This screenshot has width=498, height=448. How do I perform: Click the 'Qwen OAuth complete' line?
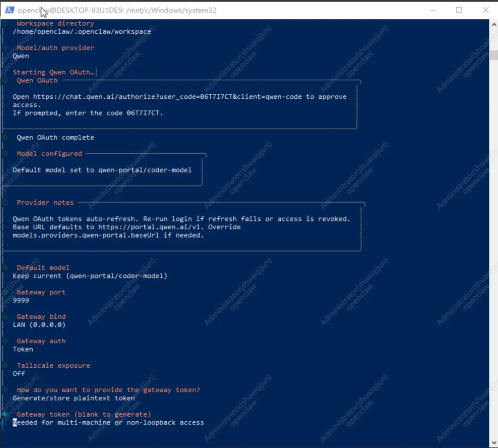click(55, 137)
